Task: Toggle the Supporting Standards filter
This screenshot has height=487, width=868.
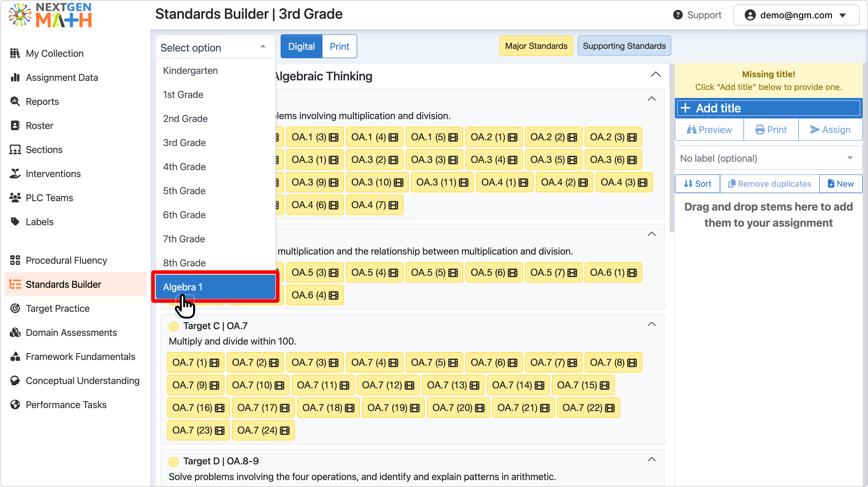Action: click(x=624, y=46)
